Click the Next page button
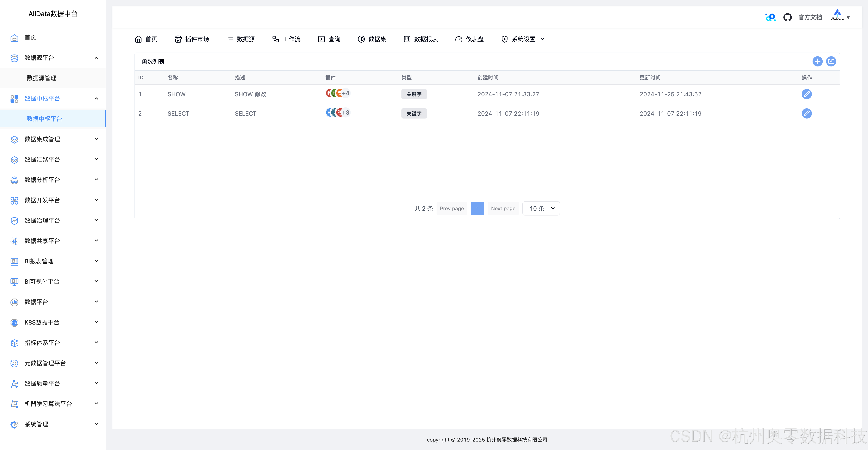The height and width of the screenshot is (450, 868). [503, 209]
